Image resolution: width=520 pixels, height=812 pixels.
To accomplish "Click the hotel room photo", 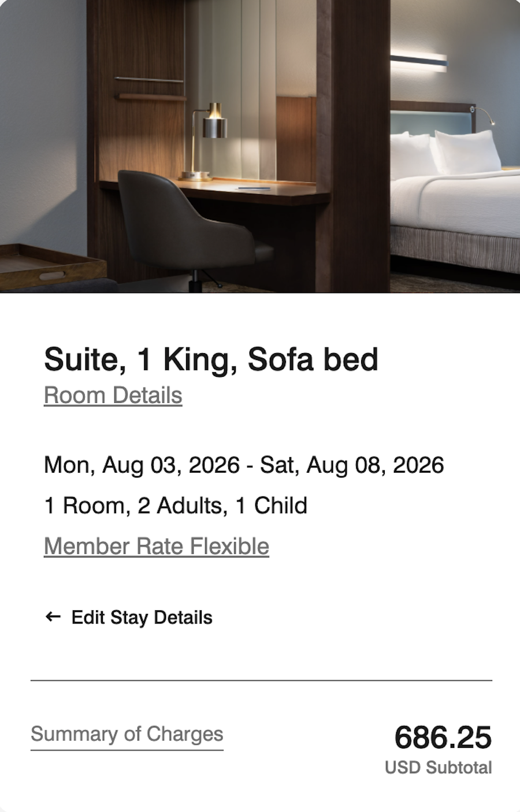I will click(x=260, y=144).
